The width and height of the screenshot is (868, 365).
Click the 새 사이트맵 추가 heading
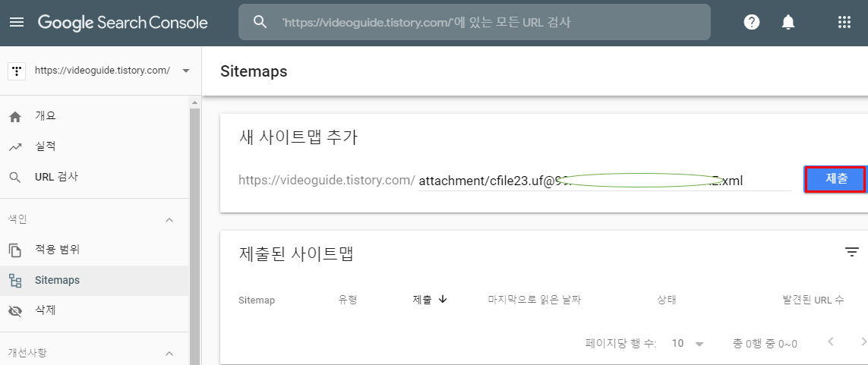coord(298,137)
